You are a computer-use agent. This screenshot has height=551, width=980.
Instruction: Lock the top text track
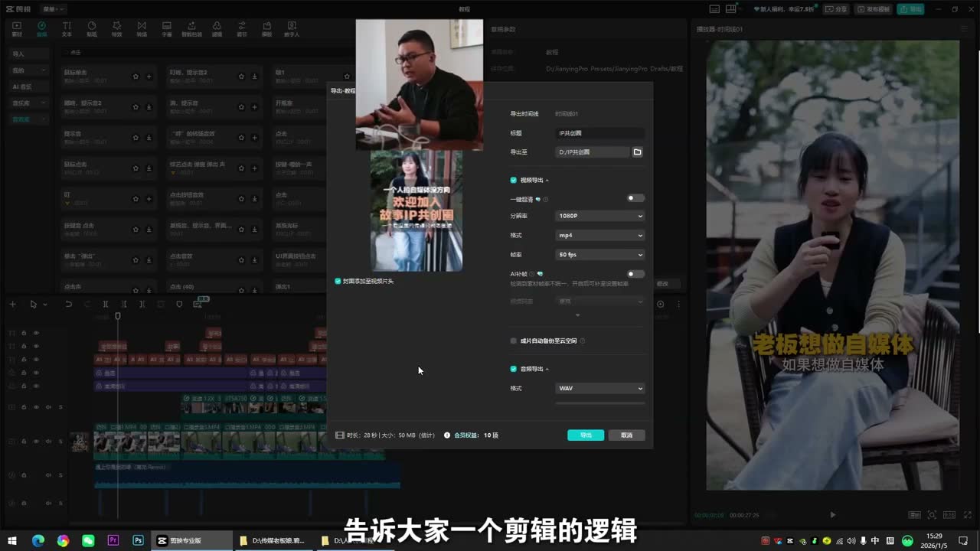[24, 333]
